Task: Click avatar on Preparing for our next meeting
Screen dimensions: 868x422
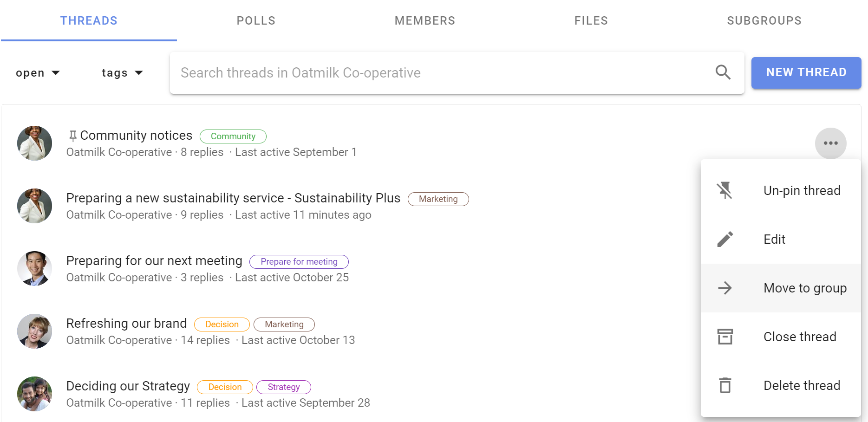Action: click(x=34, y=268)
